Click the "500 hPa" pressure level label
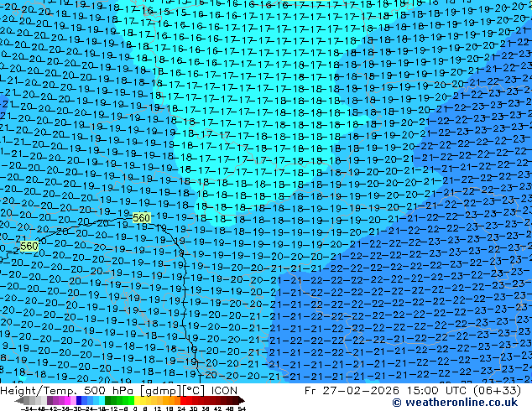532x411 pixels. [x=110, y=391]
